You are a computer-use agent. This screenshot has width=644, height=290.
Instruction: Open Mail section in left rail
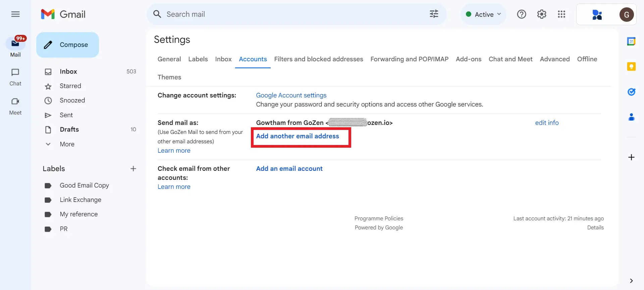coord(15,47)
